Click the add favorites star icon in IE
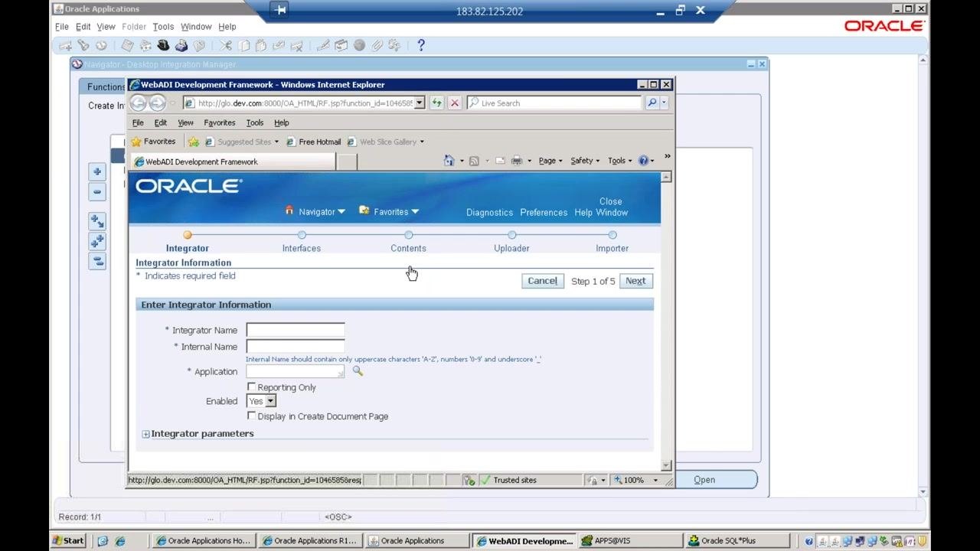 [194, 142]
